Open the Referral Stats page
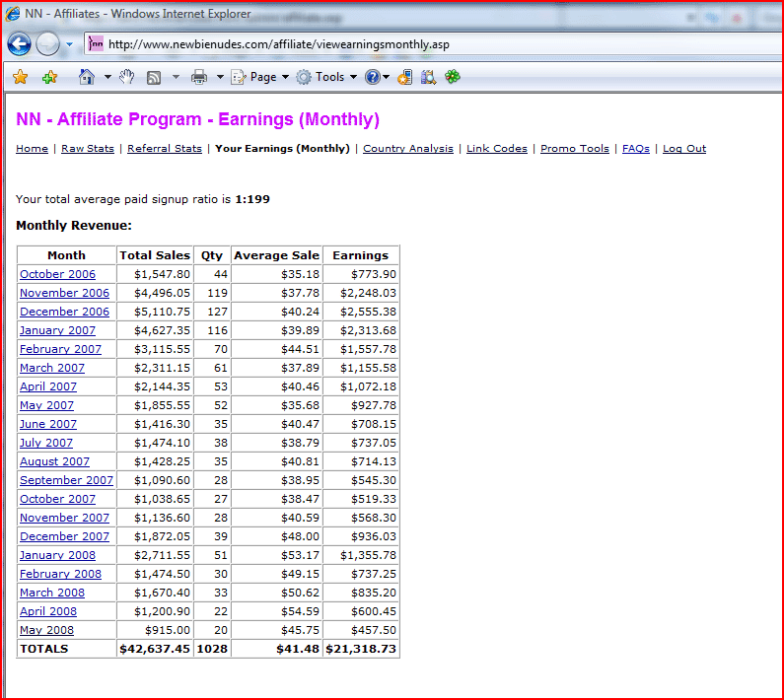The width and height of the screenshot is (784, 700). [x=165, y=149]
